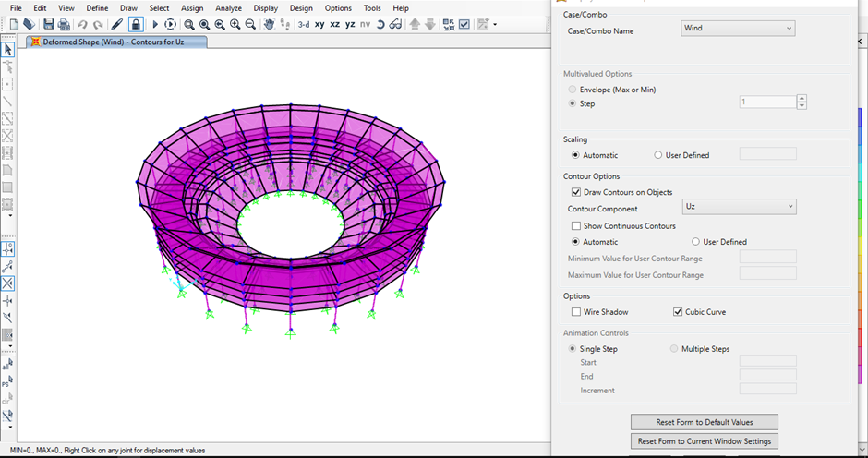868x458 pixels.
Task: Open the Define menu
Action: click(98, 8)
